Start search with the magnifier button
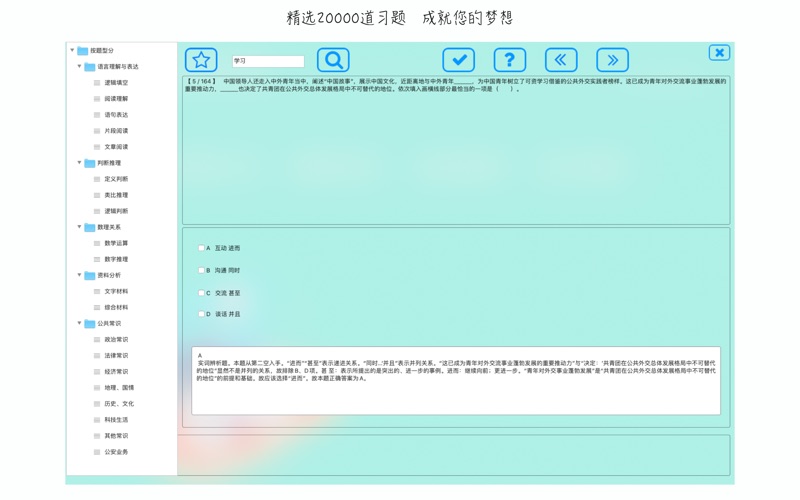Screen dimensions: 800x500 (333, 60)
